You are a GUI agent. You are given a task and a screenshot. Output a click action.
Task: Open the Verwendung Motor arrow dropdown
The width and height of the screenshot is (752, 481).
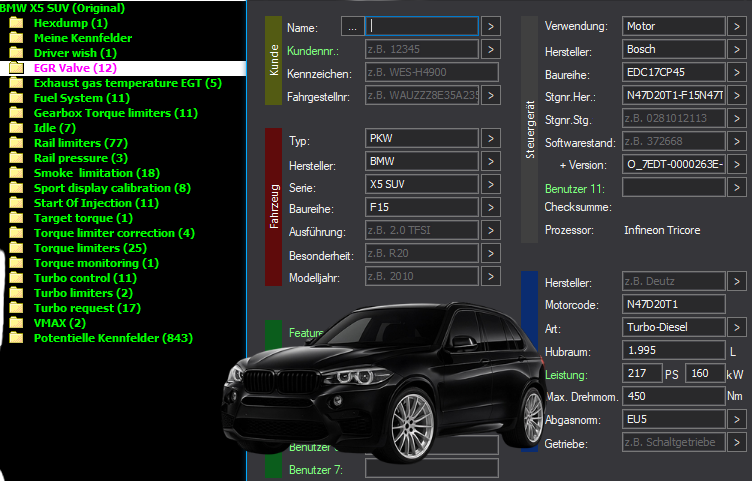pyautogui.click(x=737, y=26)
